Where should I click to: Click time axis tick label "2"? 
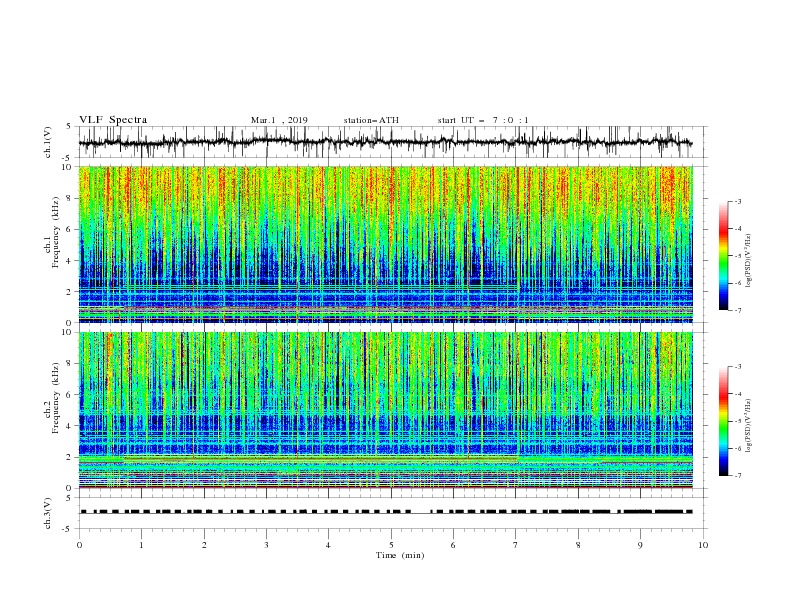point(204,545)
